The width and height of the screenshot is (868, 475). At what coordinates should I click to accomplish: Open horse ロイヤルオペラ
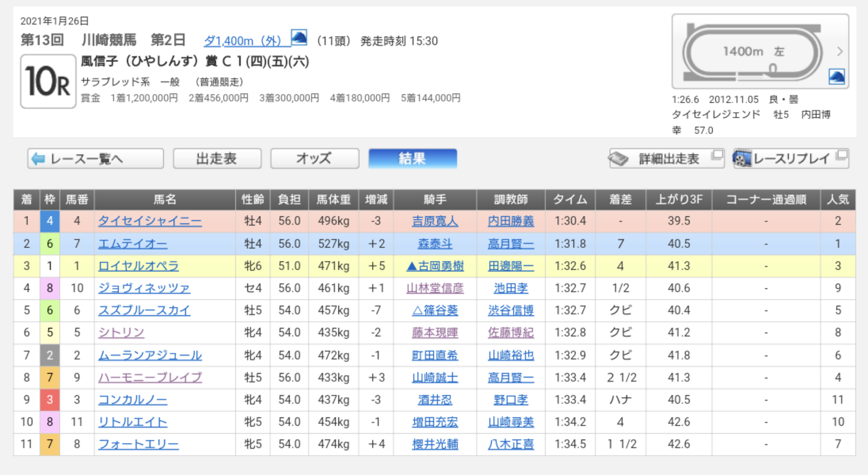(x=138, y=266)
